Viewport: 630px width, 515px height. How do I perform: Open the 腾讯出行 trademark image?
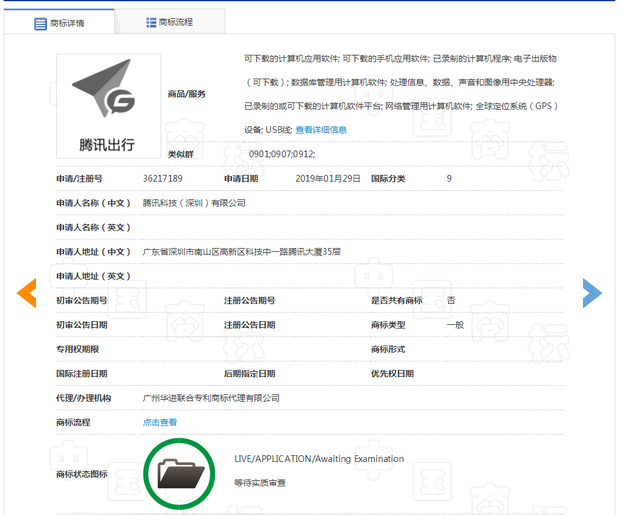pos(108,106)
